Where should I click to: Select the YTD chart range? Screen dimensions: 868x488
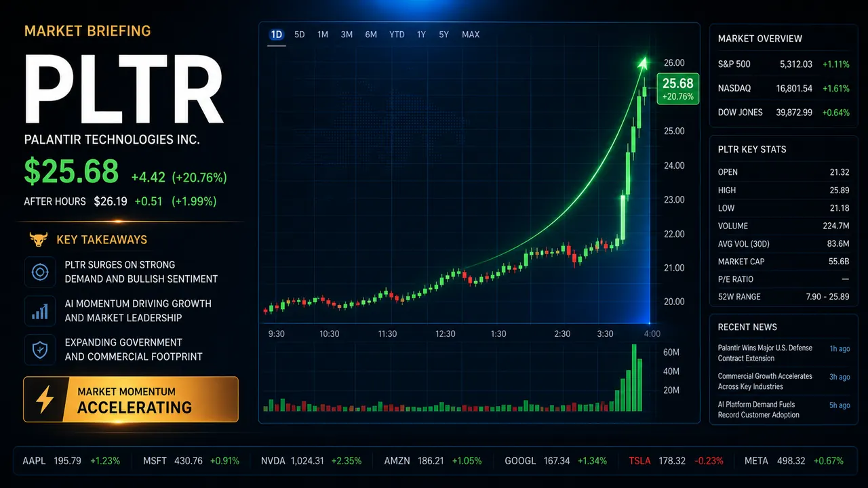click(397, 35)
